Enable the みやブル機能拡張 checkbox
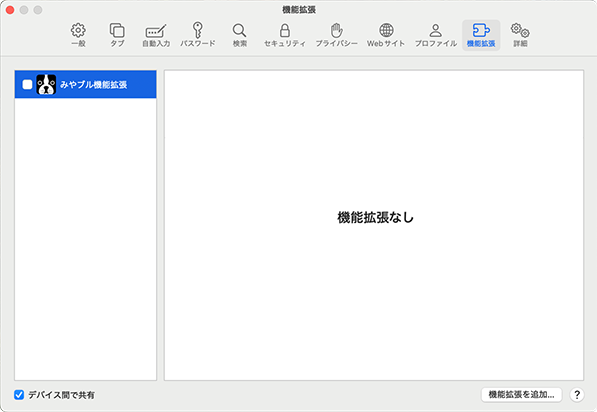 point(27,84)
